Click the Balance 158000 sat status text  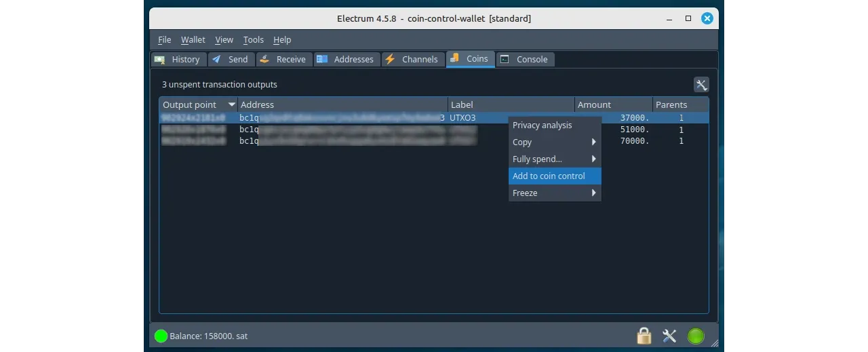click(x=209, y=336)
